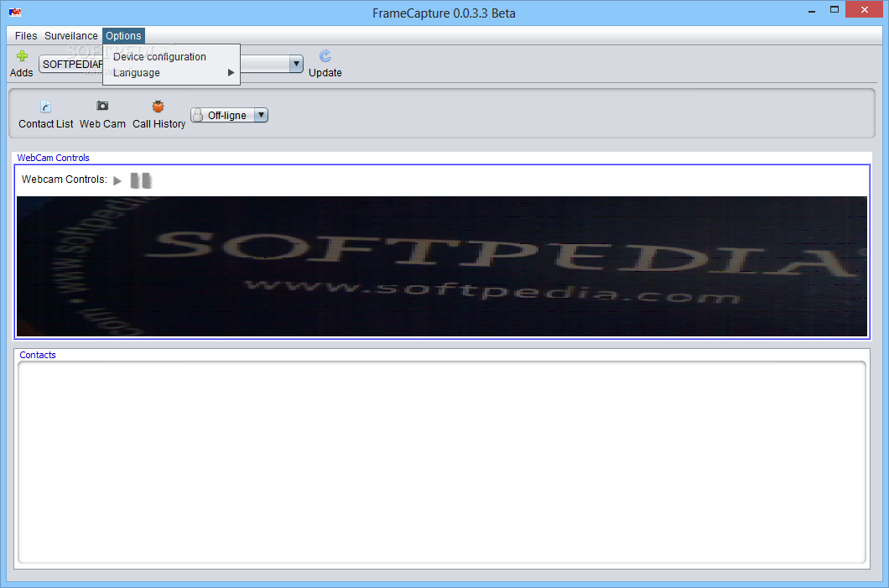
Task: Choose Device configuration menu entry
Action: [x=171, y=57]
